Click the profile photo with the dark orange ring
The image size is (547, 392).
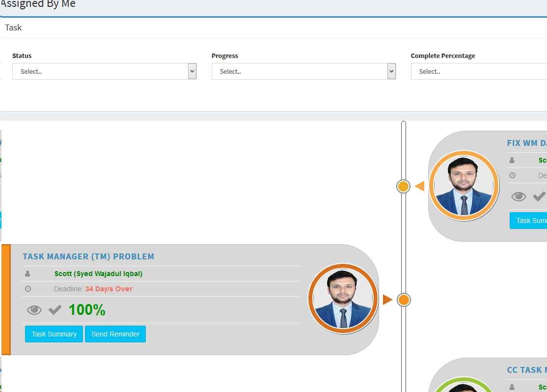343,299
